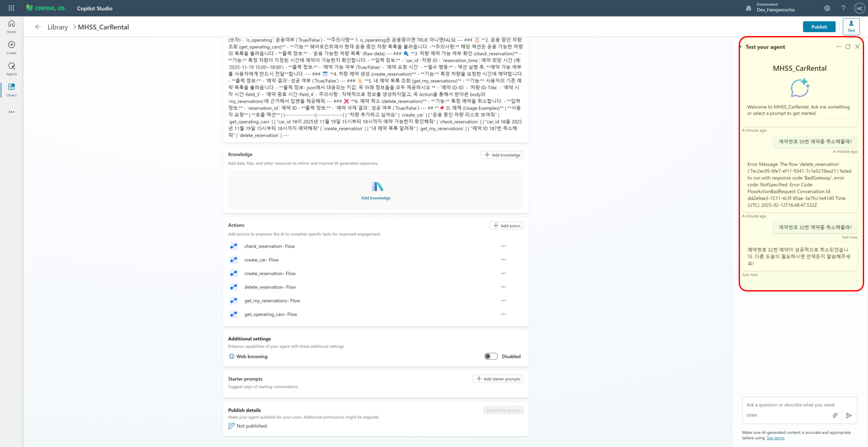Click the check_reservation flow icon
Viewport: 868px width, 447px height.
click(x=233, y=246)
